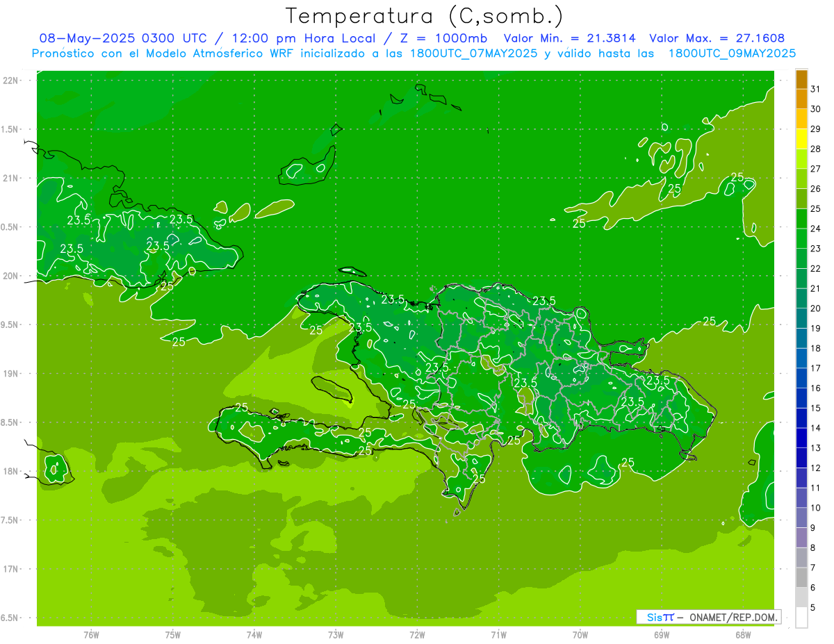Click colorbar value '18'
834x644 pixels.
(815, 349)
